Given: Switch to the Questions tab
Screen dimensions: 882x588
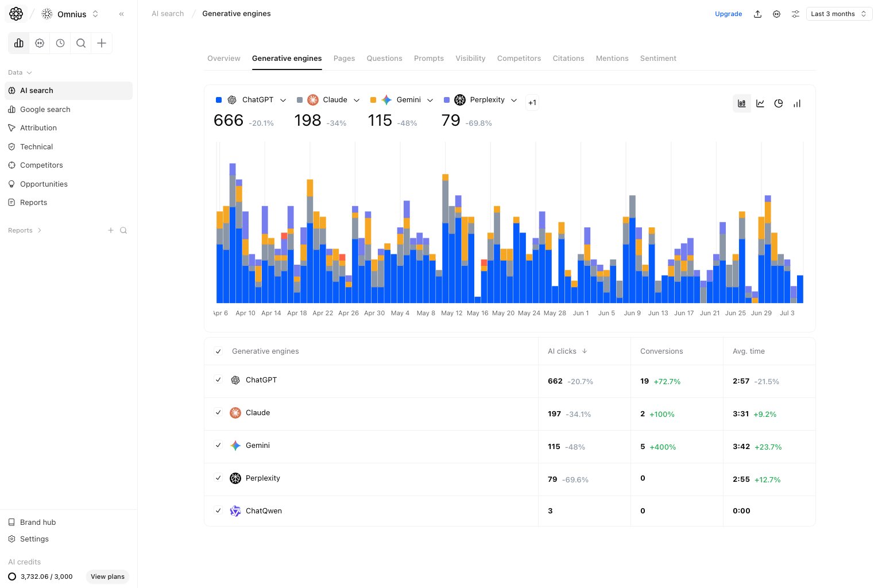Looking at the screenshot, I should click(385, 59).
